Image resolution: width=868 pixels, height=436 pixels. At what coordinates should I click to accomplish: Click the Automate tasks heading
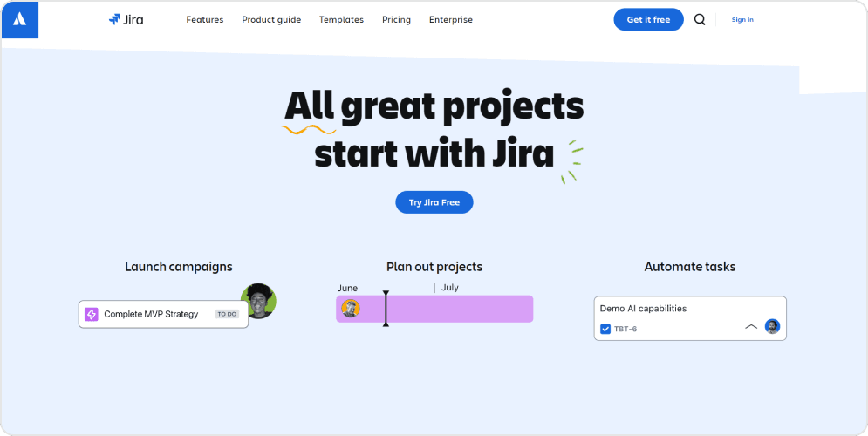(690, 267)
